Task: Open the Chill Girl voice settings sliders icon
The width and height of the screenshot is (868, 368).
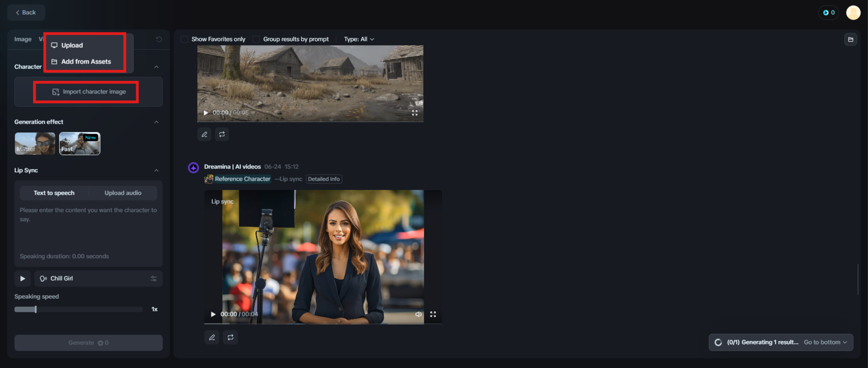Action: pyautogui.click(x=154, y=278)
